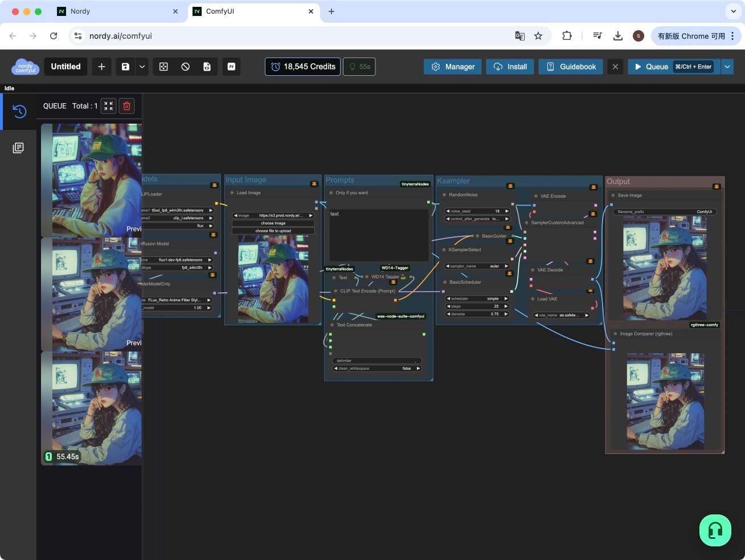
Task: Switch to the Nordy browser tab
Action: click(80, 11)
